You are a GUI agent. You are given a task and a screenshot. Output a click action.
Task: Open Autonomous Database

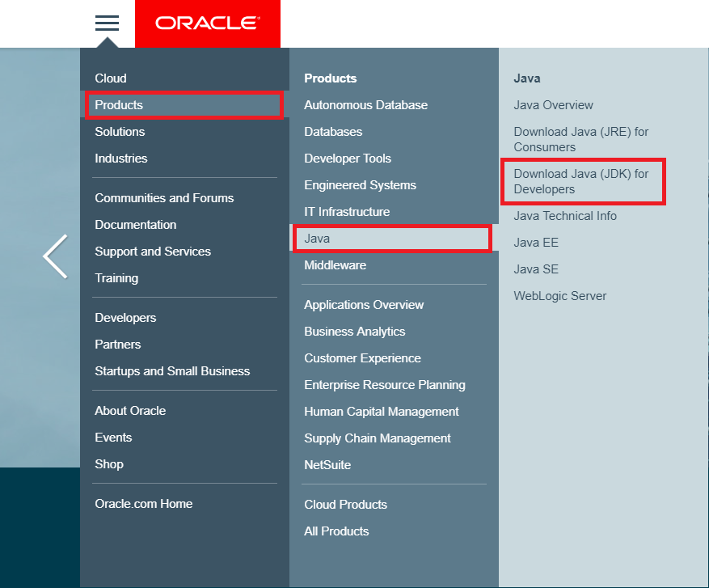[365, 105]
